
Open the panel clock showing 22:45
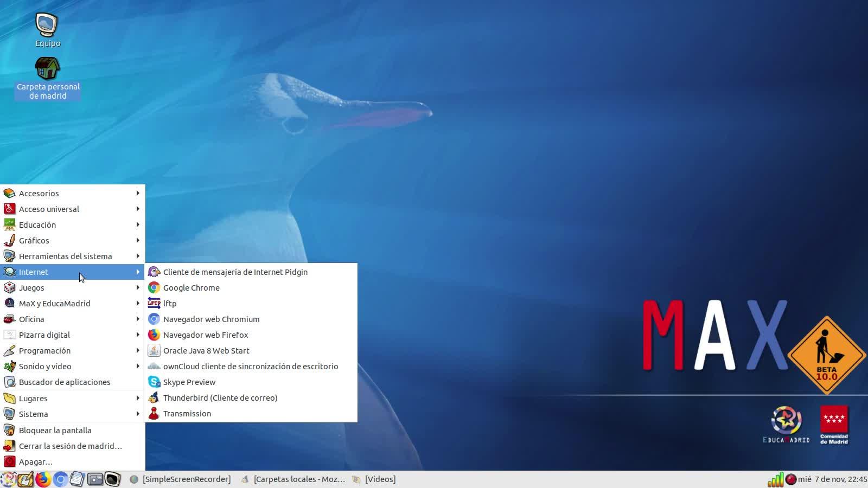tap(833, 479)
